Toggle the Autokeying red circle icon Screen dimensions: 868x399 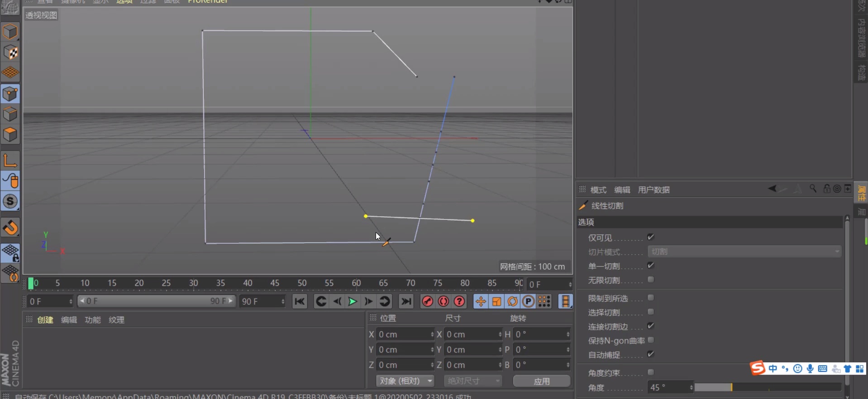[x=443, y=301]
